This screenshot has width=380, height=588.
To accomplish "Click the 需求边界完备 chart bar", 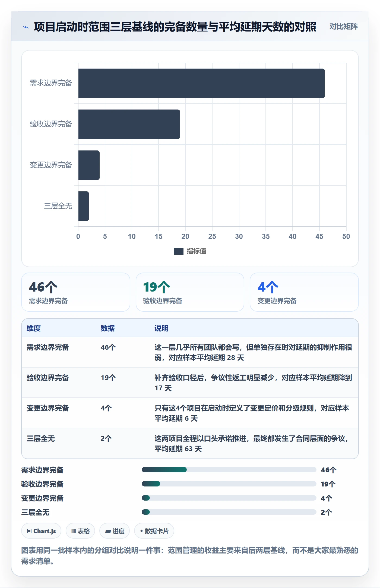I will [x=201, y=83].
